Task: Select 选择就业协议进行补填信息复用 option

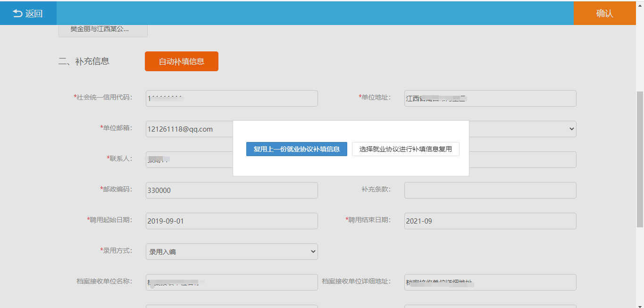Action: coord(405,149)
